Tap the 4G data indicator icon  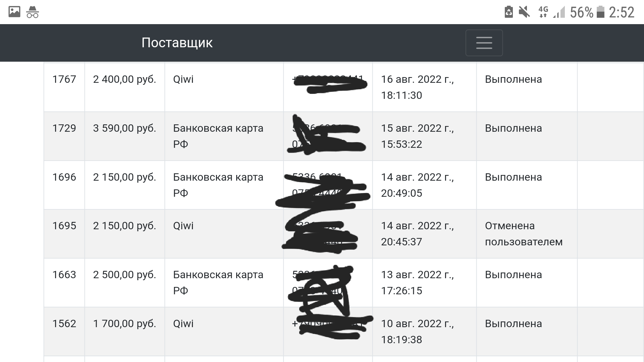click(x=543, y=12)
